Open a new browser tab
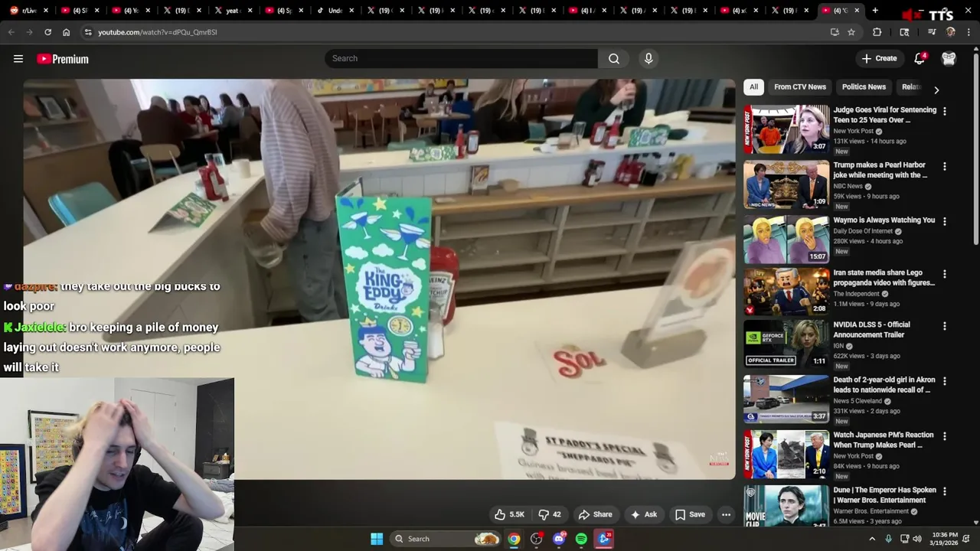The width and height of the screenshot is (980, 551). point(875,11)
